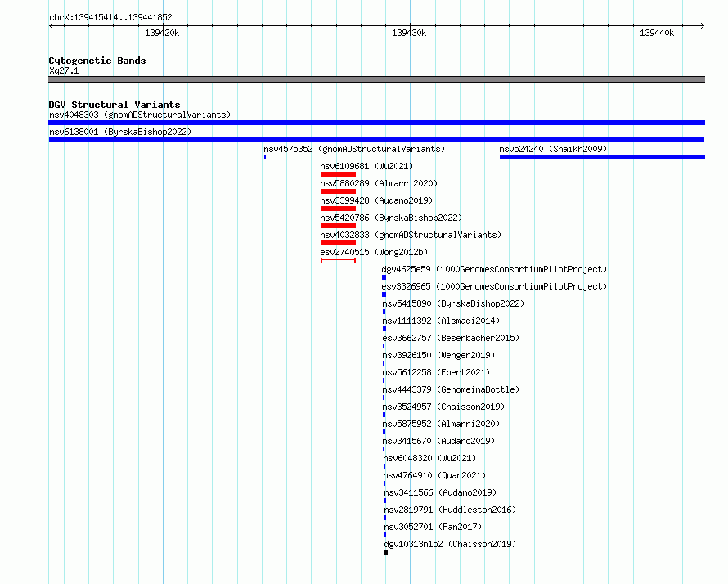Click the black square under dgv10313n152
The height and width of the screenshot is (584, 728).
click(386, 552)
